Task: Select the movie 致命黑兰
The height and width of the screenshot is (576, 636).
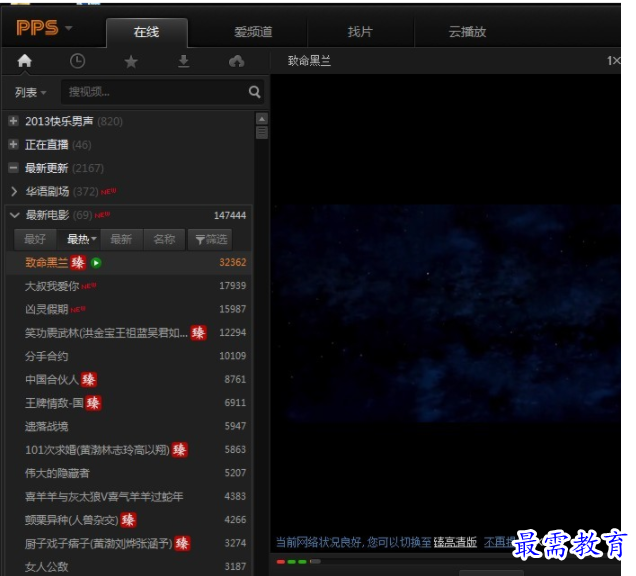Action: [x=47, y=262]
